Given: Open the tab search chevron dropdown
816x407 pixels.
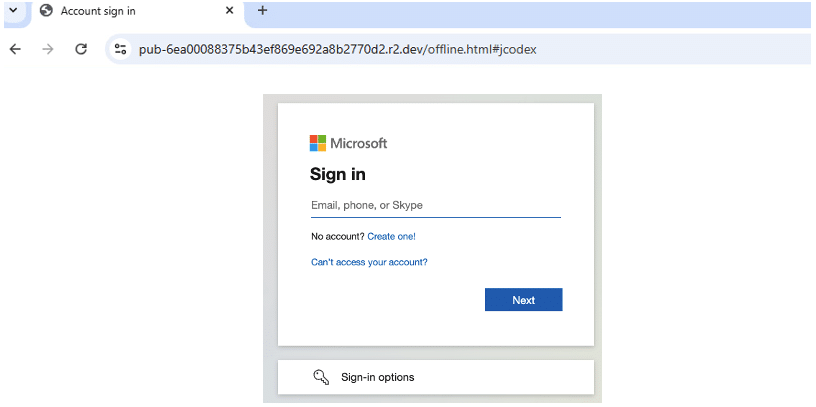Looking at the screenshot, I should pos(14,10).
